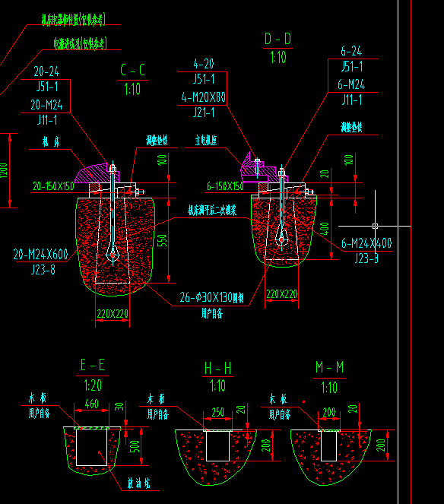Select the 'D - D' section title
Image resolution: width=444 pixels, height=504 pixels.
[x=277, y=39]
